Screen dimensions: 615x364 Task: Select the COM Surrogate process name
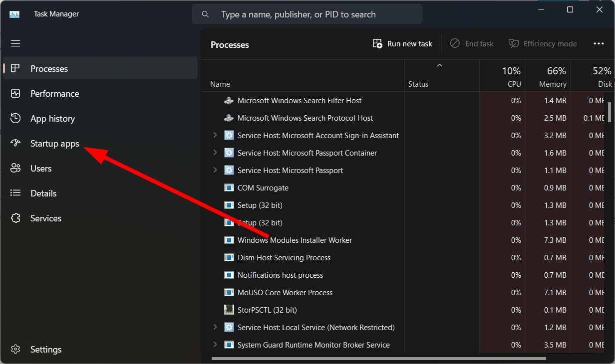pos(263,188)
